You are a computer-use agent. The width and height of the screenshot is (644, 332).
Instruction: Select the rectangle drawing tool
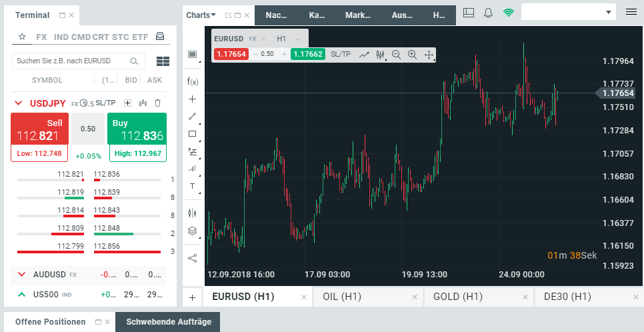pyautogui.click(x=192, y=134)
